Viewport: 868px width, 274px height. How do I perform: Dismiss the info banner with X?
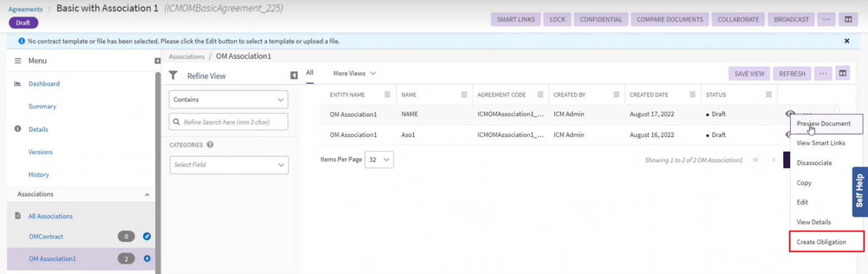point(847,41)
